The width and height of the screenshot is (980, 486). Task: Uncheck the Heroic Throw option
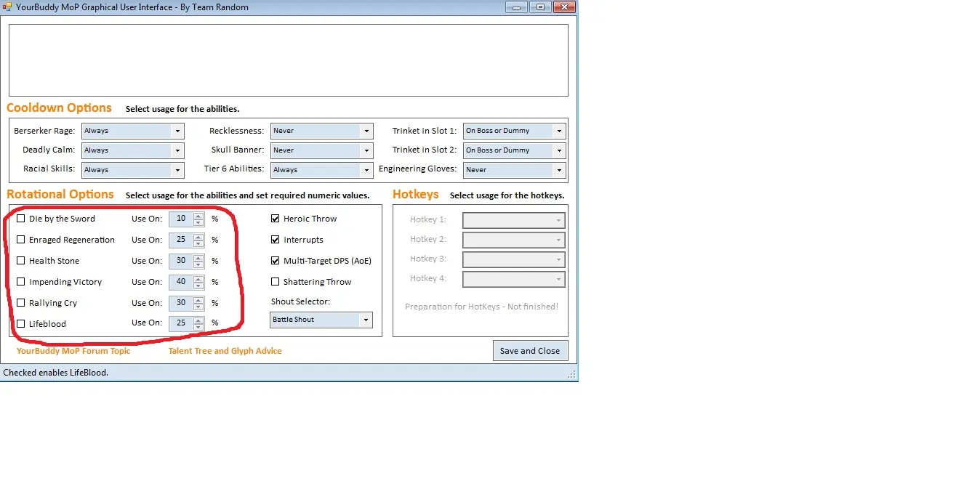276,219
